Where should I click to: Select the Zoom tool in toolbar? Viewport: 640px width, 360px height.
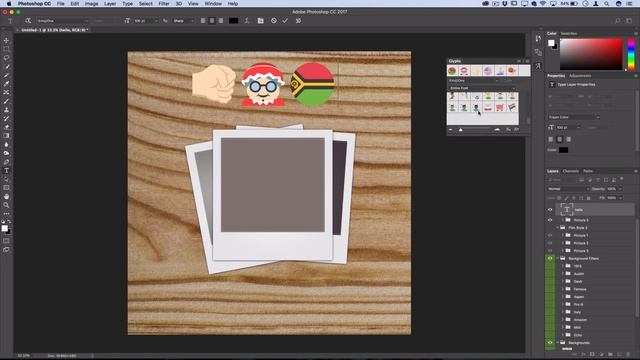click(6, 205)
